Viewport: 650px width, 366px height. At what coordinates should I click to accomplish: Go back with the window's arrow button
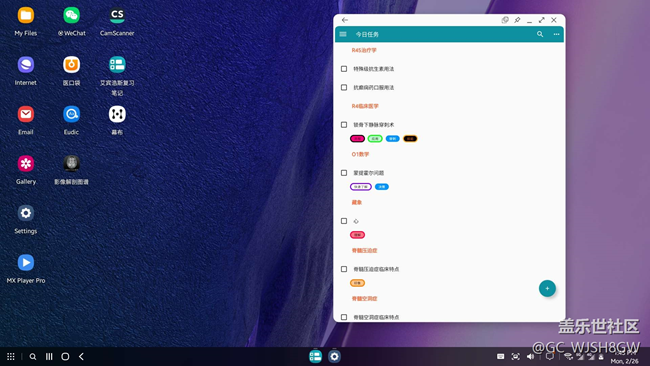pyautogui.click(x=345, y=20)
